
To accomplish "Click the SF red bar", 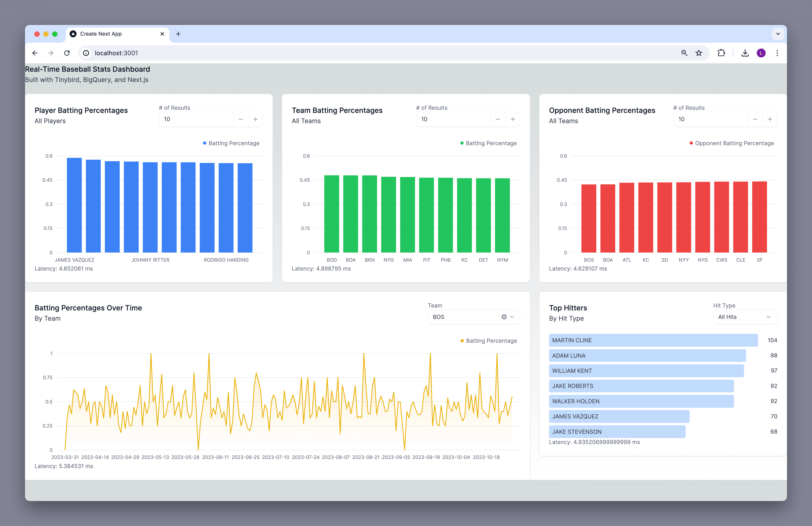I will click(x=759, y=217).
